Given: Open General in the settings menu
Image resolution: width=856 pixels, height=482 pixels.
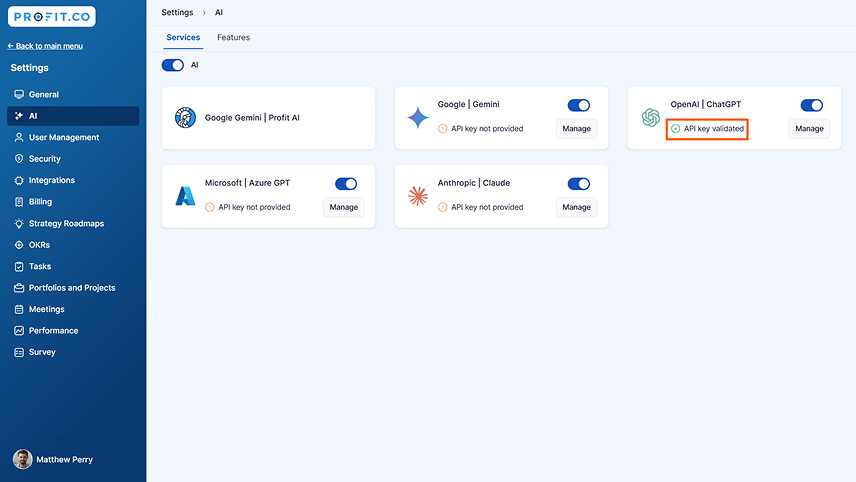Looking at the screenshot, I should pyautogui.click(x=73, y=94).
